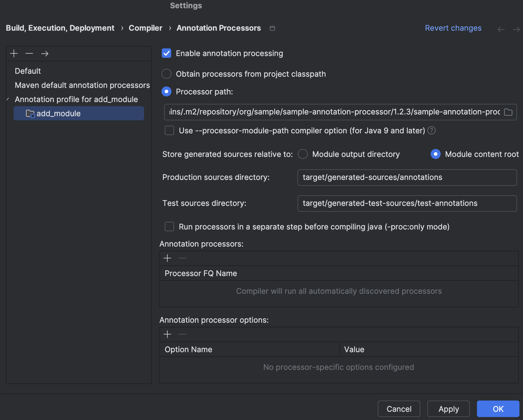The image size is (523, 420).
Task: Click the Revert changes link
Action: pos(453,28)
